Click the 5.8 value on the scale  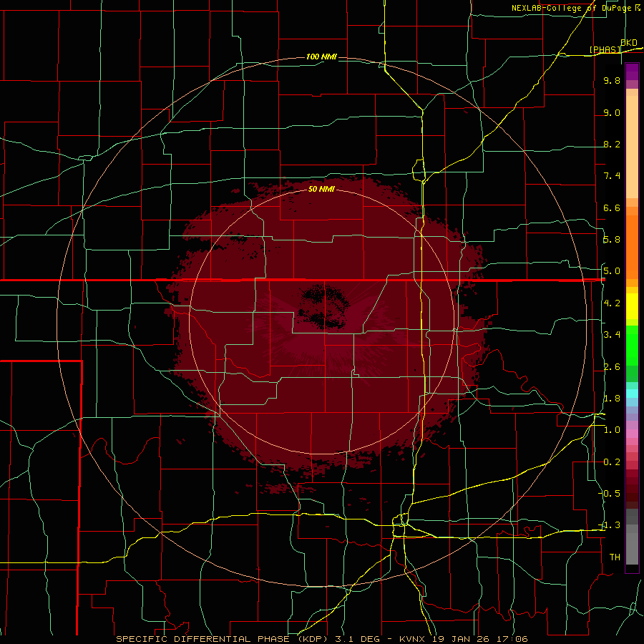612,240
